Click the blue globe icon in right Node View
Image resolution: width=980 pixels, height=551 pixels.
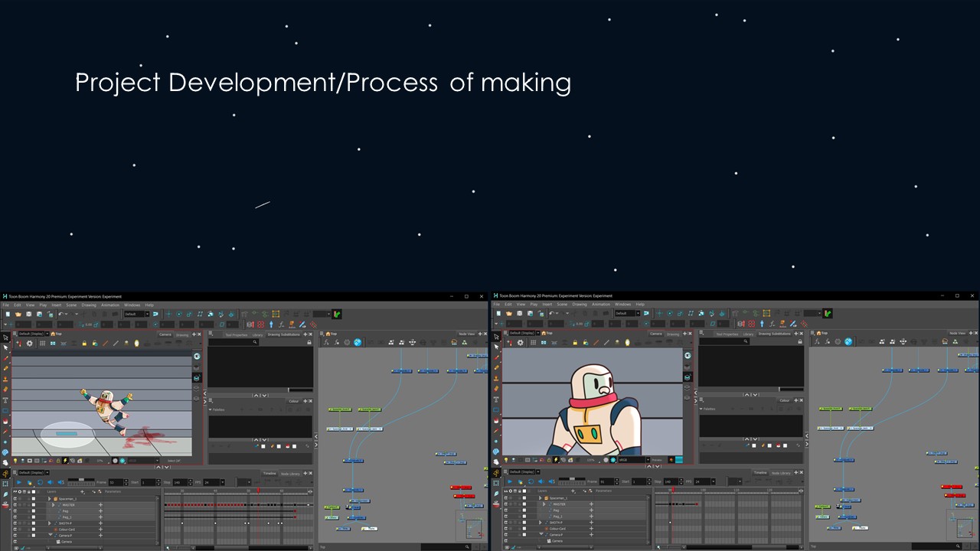click(x=848, y=342)
